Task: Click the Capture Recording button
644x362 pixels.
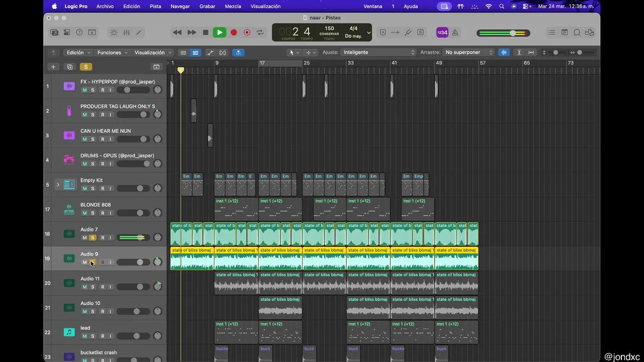Action: 247,32
